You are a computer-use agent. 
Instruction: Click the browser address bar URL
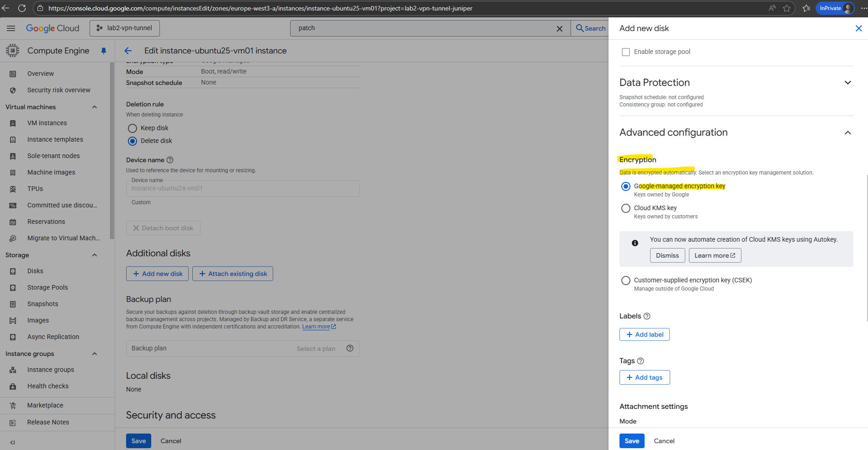260,8
